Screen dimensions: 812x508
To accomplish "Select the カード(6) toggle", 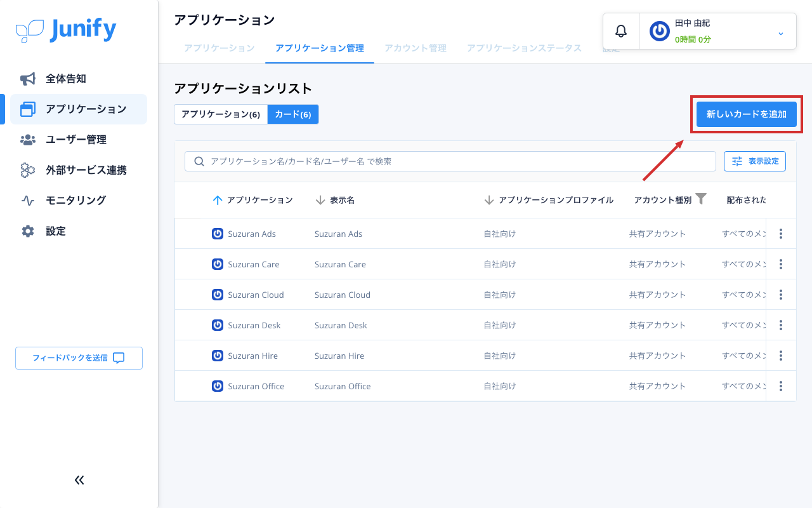I will pos(293,114).
